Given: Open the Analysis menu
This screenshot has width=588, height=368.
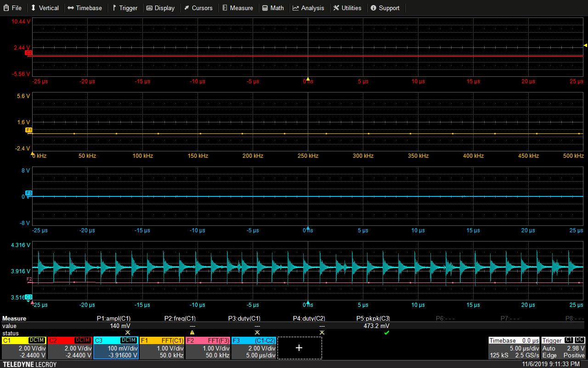Looking at the screenshot, I should click(308, 8).
